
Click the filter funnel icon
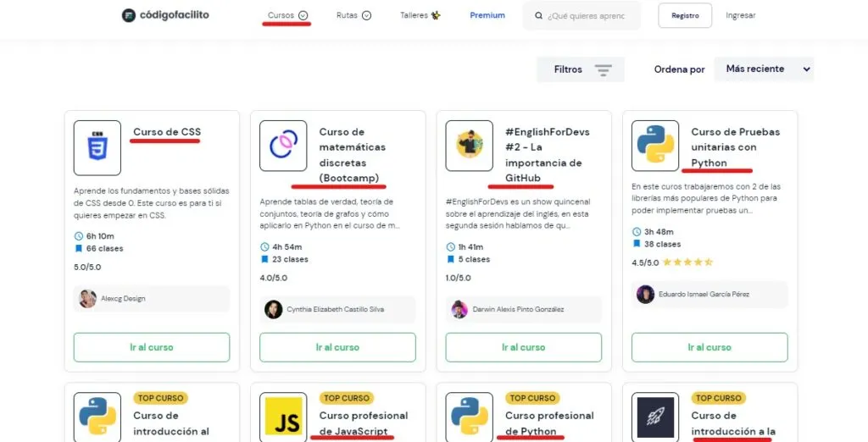(603, 69)
